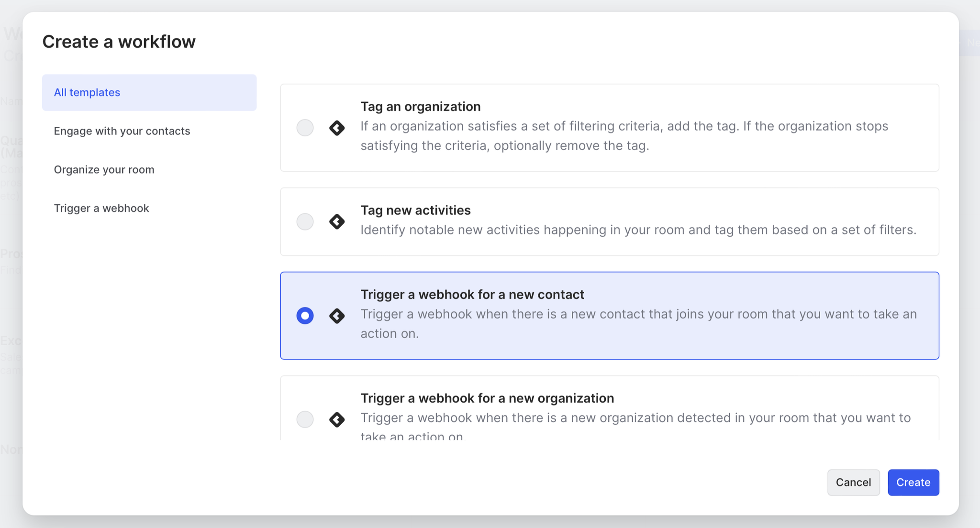The width and height of the screenshot is (980, 528).
Task: Click Trigger a webhook for a new organization title
Action: [x=487, y=398]
